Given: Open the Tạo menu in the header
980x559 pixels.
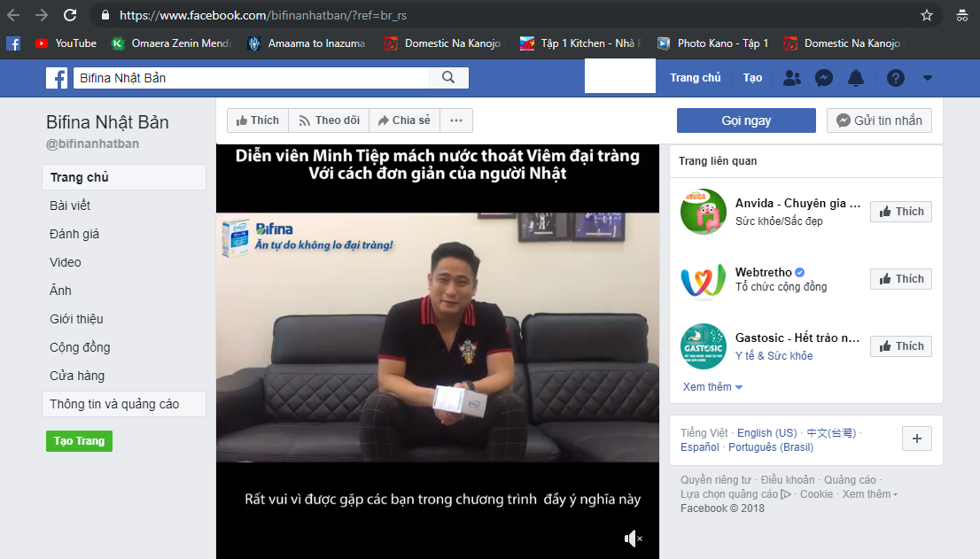Looking at the screenshot, I should pyautogui.click(x=752, y=78).
